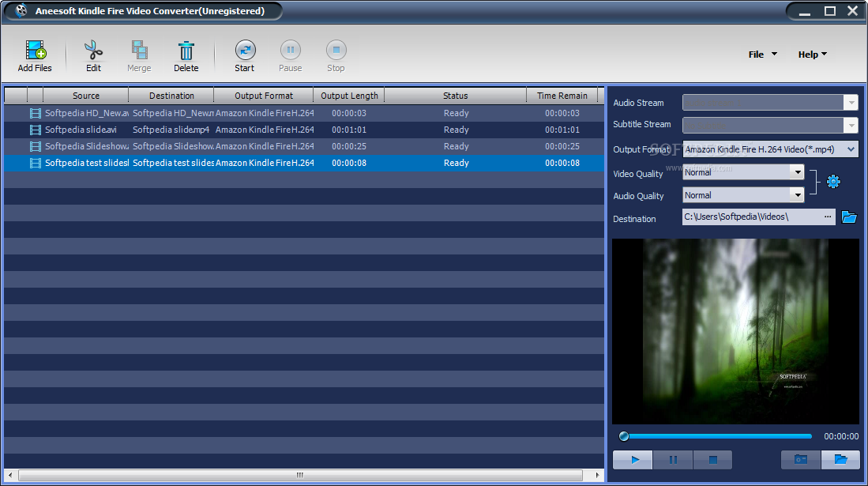Click the scroll left arrow of the file list

coord(10,475)
